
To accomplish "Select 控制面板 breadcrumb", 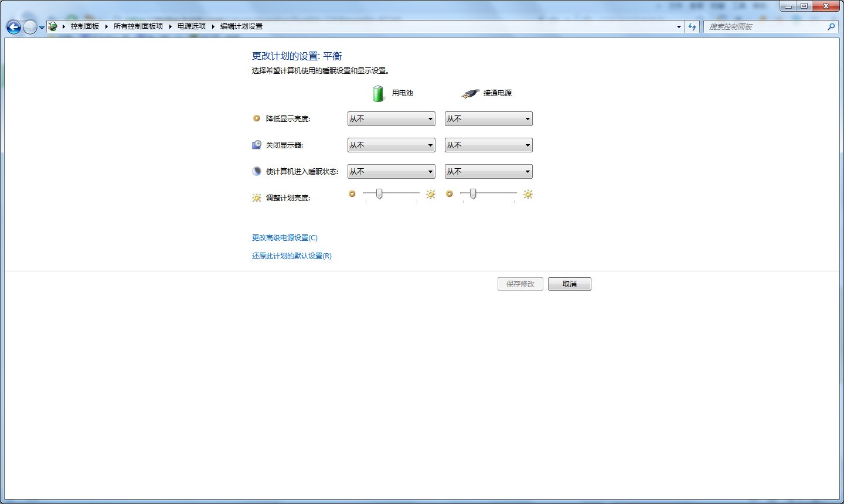I will (x=85, y=26).
